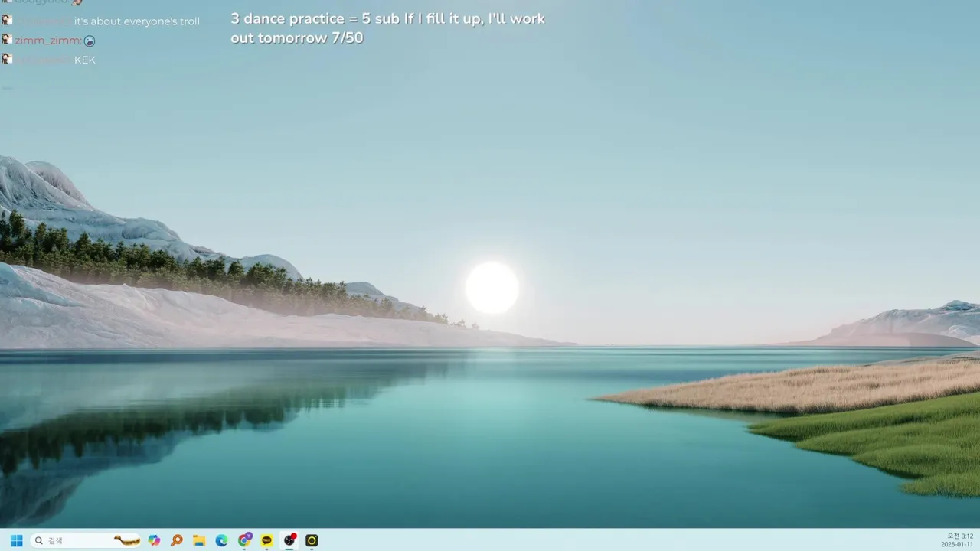
Task: Click the taskbar clock showing 3:12
Action: coord(960,536)
